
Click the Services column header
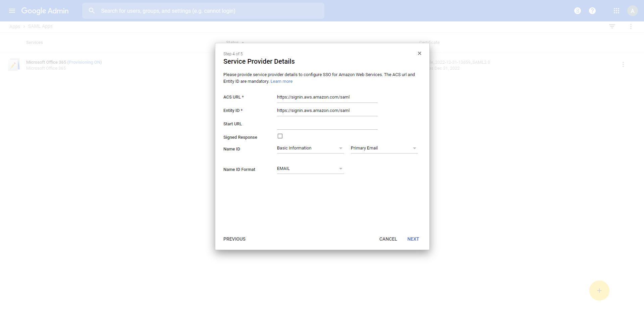coord(35,42)
